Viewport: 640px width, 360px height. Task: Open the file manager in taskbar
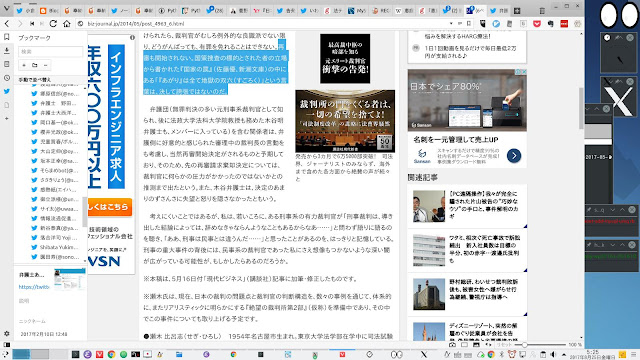(179, 354)
